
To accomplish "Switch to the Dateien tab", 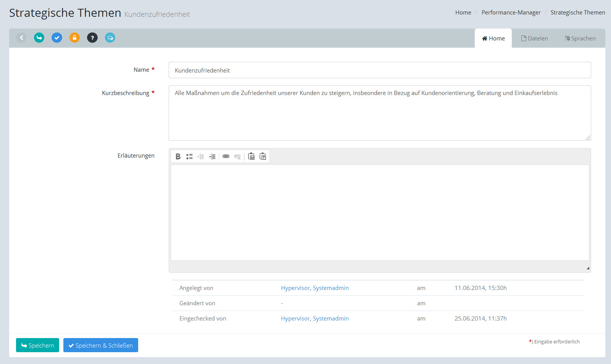I will pyautogui.click(x=534, y=39).
